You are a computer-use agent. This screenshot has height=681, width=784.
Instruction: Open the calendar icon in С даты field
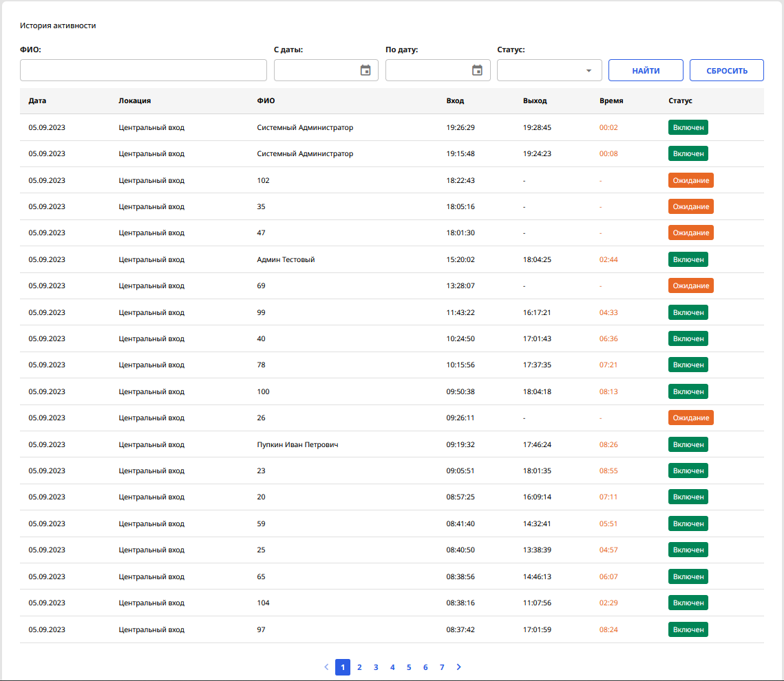365,70
